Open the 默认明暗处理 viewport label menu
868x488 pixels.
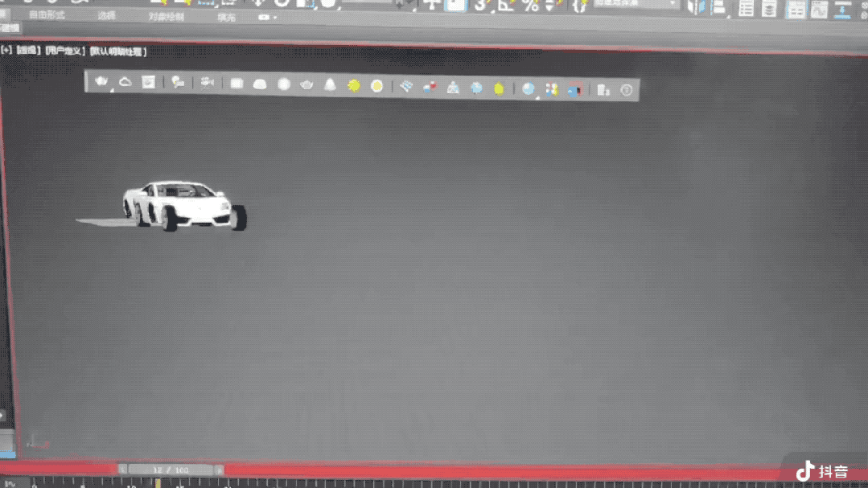tap(118, 51)
